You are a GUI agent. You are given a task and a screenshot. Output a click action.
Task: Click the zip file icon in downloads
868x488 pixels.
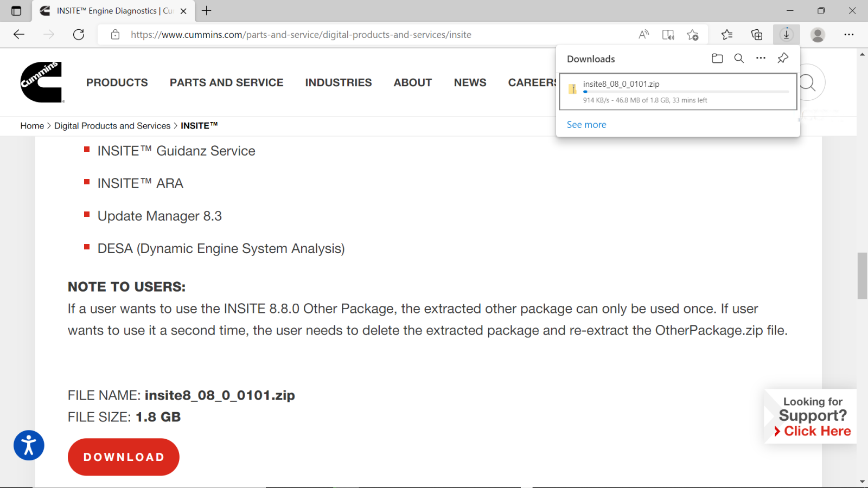click(572, 89)
